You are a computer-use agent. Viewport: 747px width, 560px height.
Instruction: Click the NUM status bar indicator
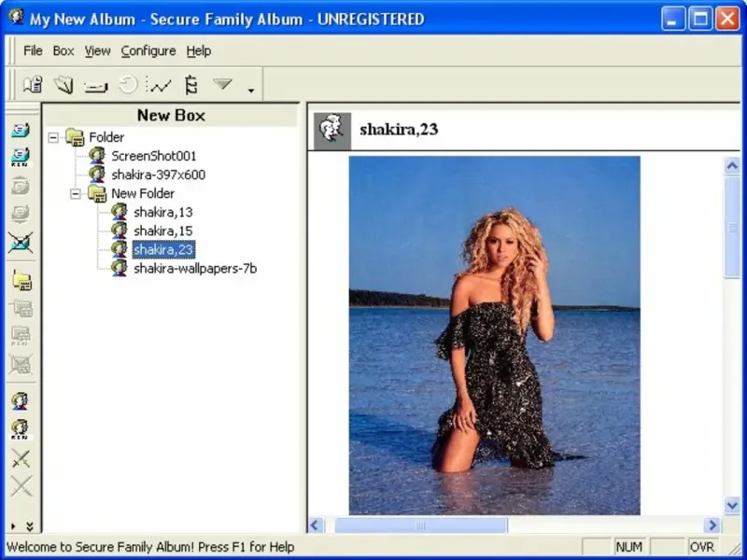629,547
